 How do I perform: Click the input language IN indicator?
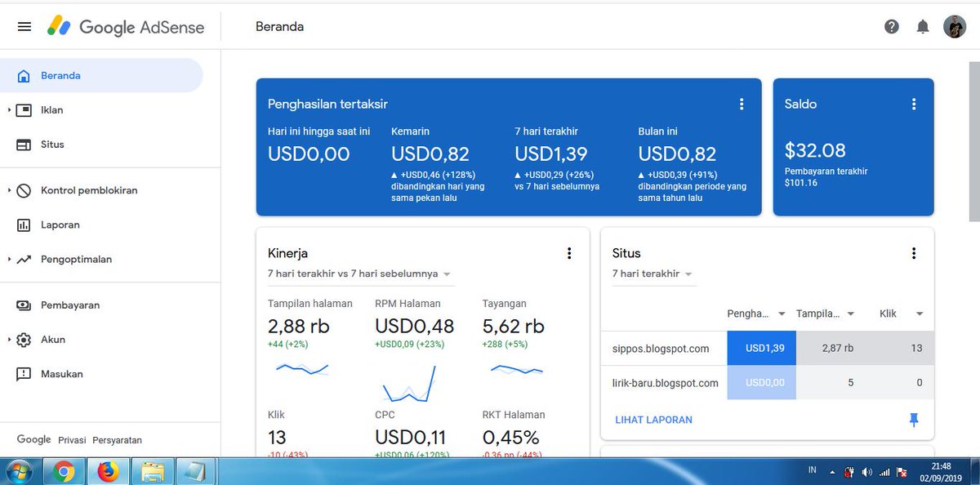[813, 470]
